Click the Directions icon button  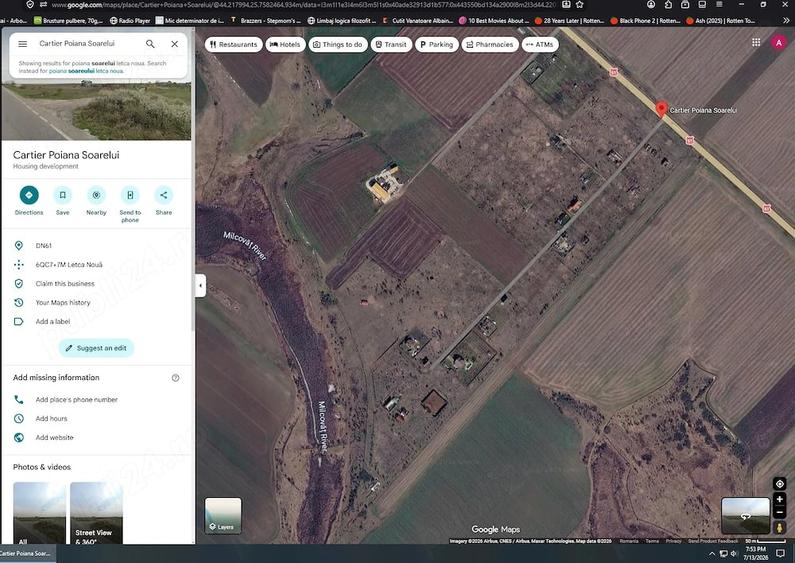(29, 195)
